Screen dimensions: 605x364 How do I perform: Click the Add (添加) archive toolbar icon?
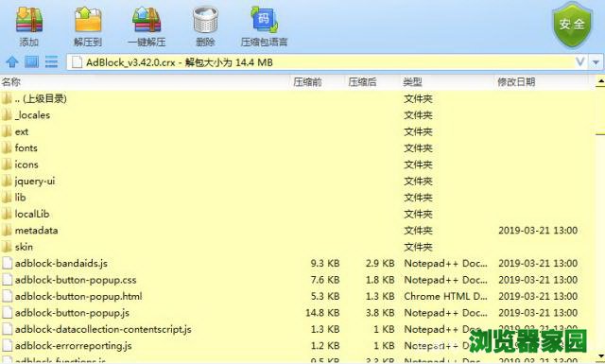point(29,20)
